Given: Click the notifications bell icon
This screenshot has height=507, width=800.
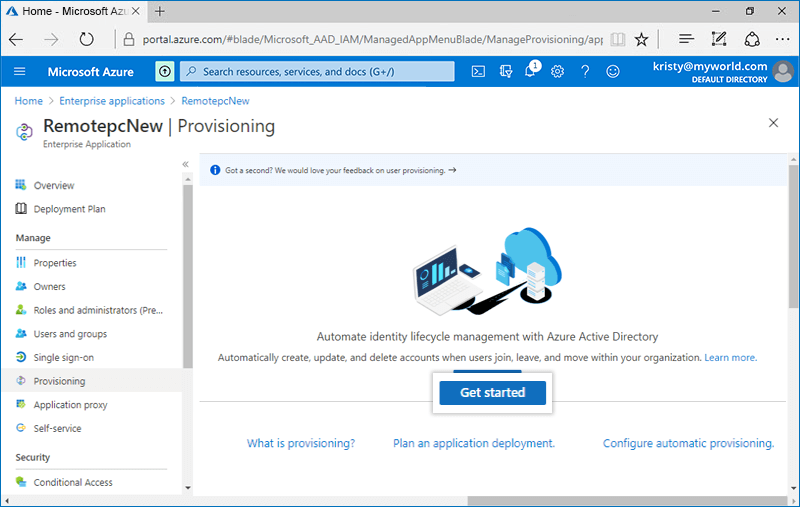Looking at the screenshot, I should (531, 72).
